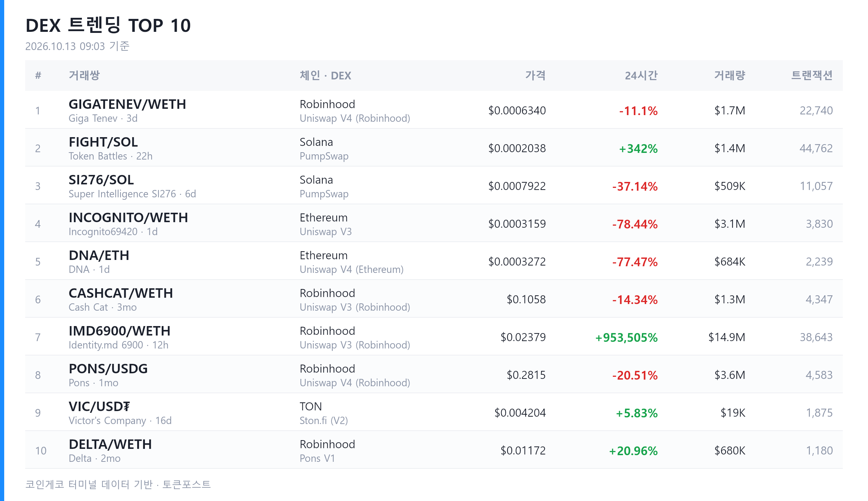Click the +953,505% change value
The height and width of the screenshot is (501, 868).
[x=626, y=338]
